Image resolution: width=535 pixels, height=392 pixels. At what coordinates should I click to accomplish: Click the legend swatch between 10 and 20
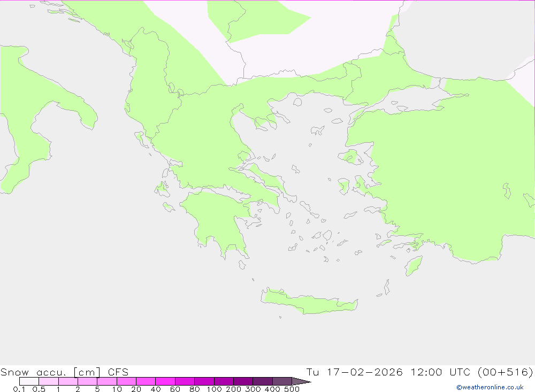point(127,381)
